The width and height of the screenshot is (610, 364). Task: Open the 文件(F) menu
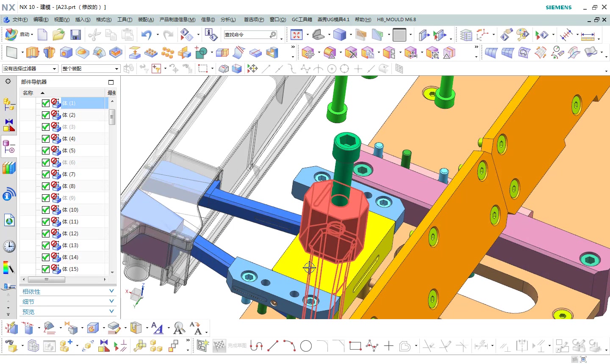(x=20, y=19)
